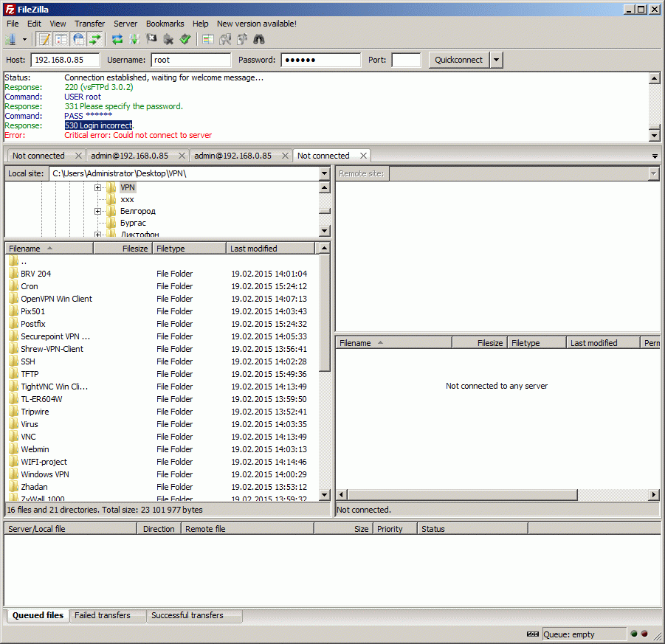
Task: Click the binoculars file search icon
Action: 259,39
